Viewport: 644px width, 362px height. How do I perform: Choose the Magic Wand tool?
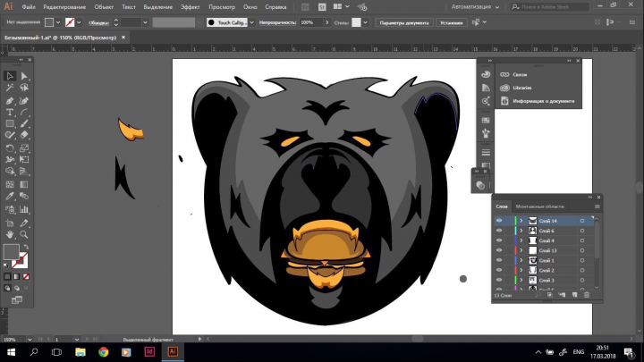click(x=10, y=88)
